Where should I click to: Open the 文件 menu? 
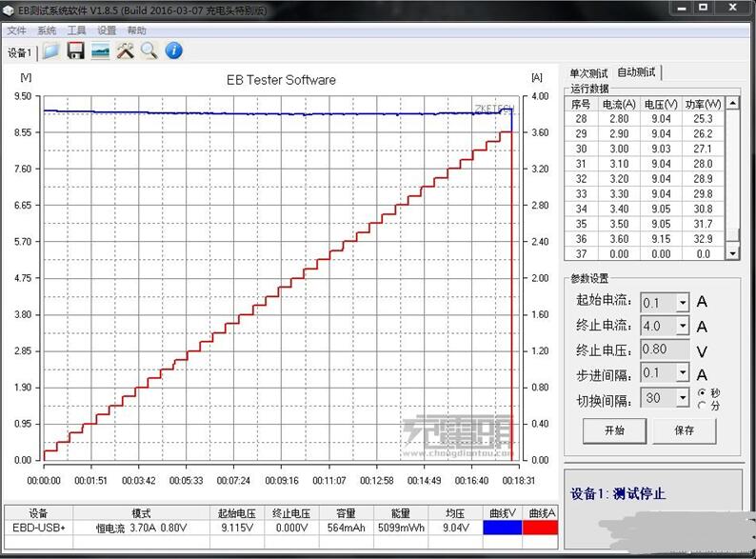click(x=16, y=30)
